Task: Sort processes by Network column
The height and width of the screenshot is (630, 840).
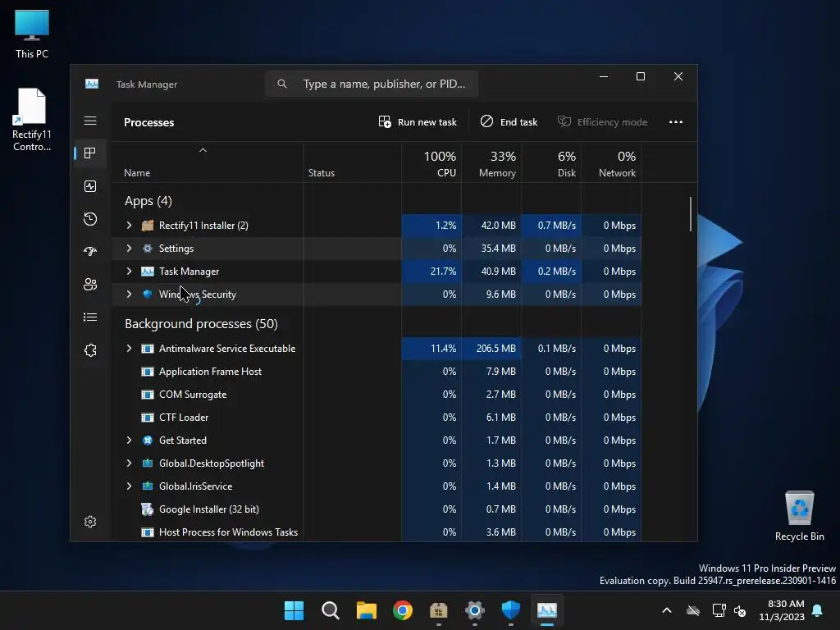Action: [x=611, y=163]
